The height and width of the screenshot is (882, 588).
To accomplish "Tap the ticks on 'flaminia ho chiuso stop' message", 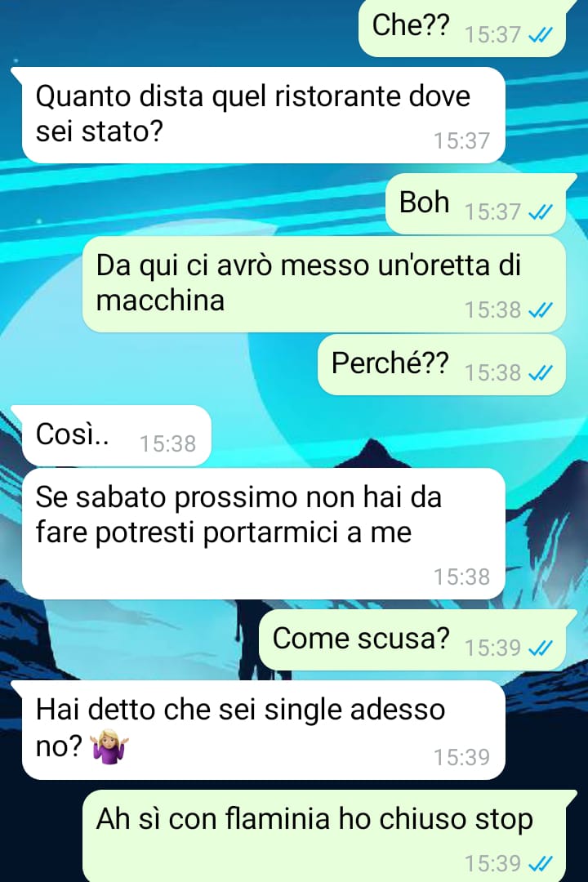I will tap(541, 863).
